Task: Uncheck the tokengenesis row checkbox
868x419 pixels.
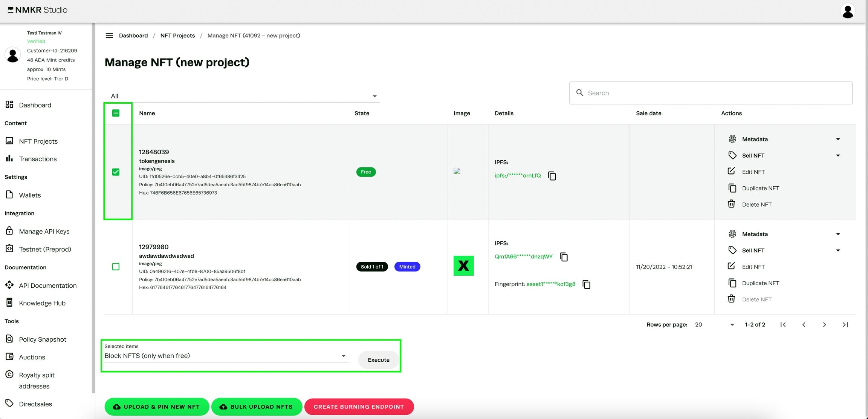Action: coord(116,172)
